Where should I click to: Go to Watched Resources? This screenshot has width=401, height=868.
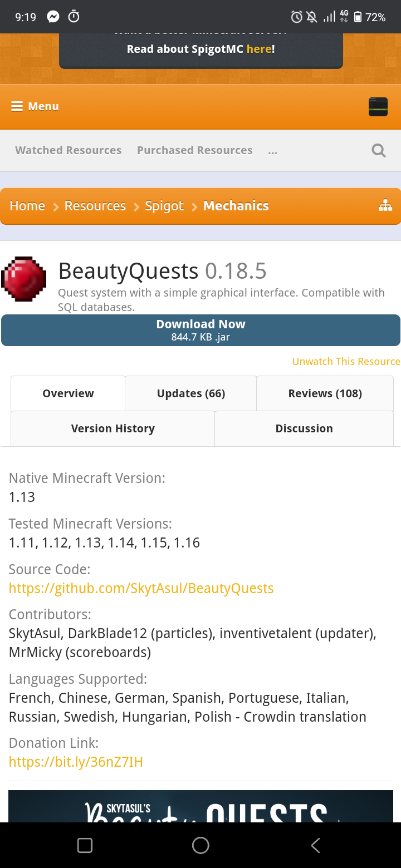[68, 150]
